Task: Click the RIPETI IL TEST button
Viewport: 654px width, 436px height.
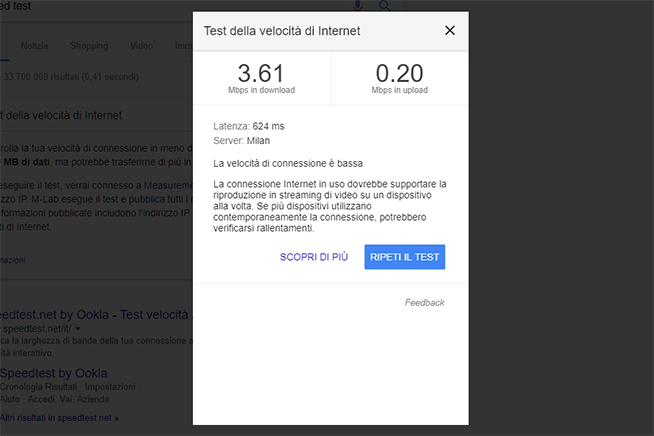Action: 405,257
